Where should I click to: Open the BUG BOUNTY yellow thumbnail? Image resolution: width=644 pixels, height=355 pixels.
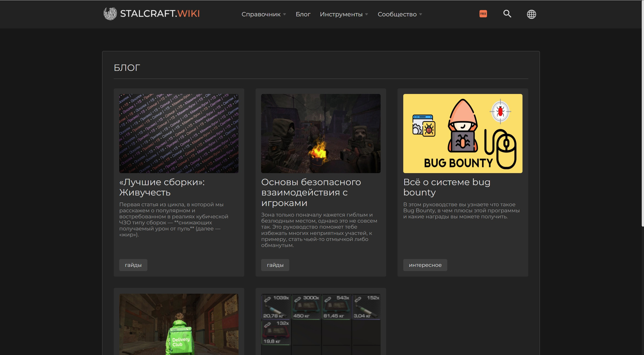coord(463,133)
